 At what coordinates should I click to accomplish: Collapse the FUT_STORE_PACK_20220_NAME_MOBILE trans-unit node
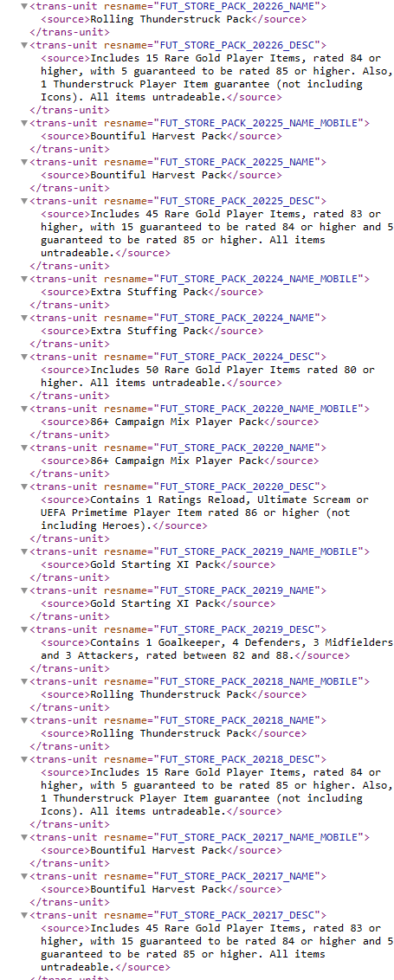click(24, 409)
